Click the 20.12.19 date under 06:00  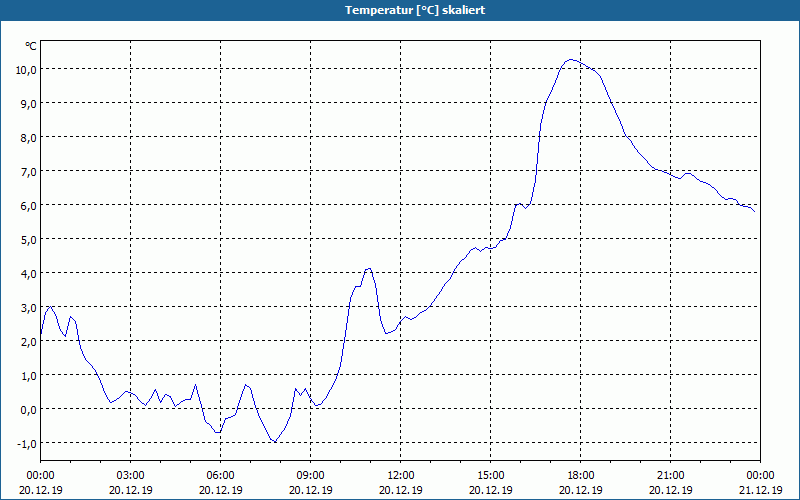[220, 490]
